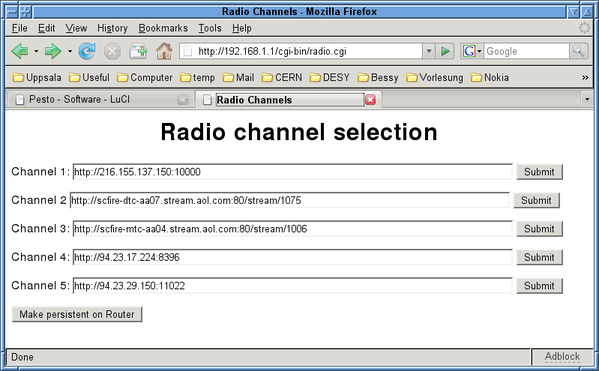The height and width of the screenshot is (371, 599).
Task: Open the File menu
Action: coord(19,28)
